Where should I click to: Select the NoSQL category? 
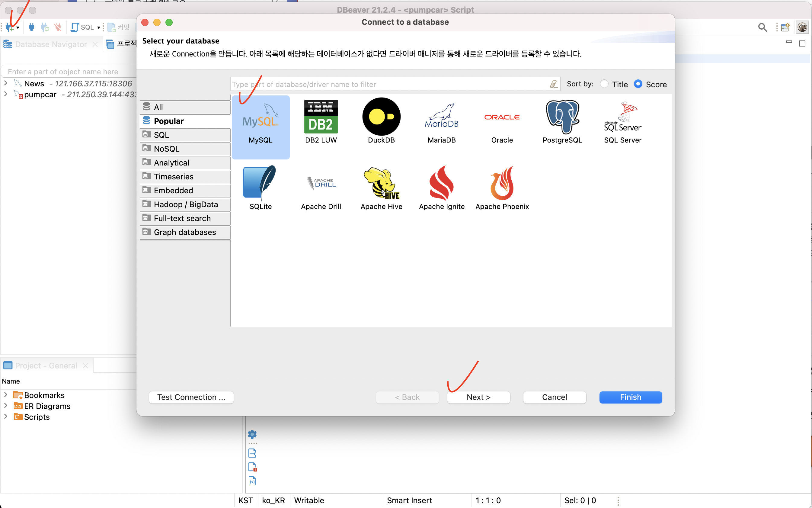tap(185, 149)
